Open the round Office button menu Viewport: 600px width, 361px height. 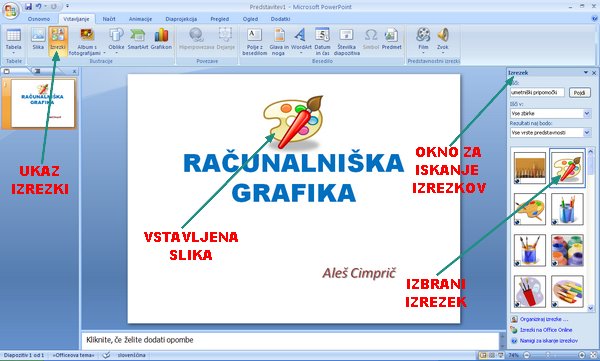pyautogui.click(x=11, y=11)
